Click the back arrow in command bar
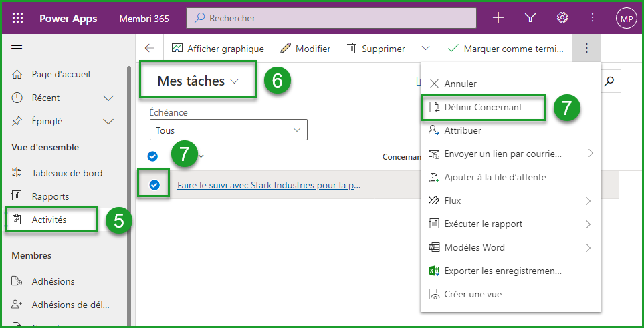The height and width of the screenshot is (328, 644). coord(150,49)
